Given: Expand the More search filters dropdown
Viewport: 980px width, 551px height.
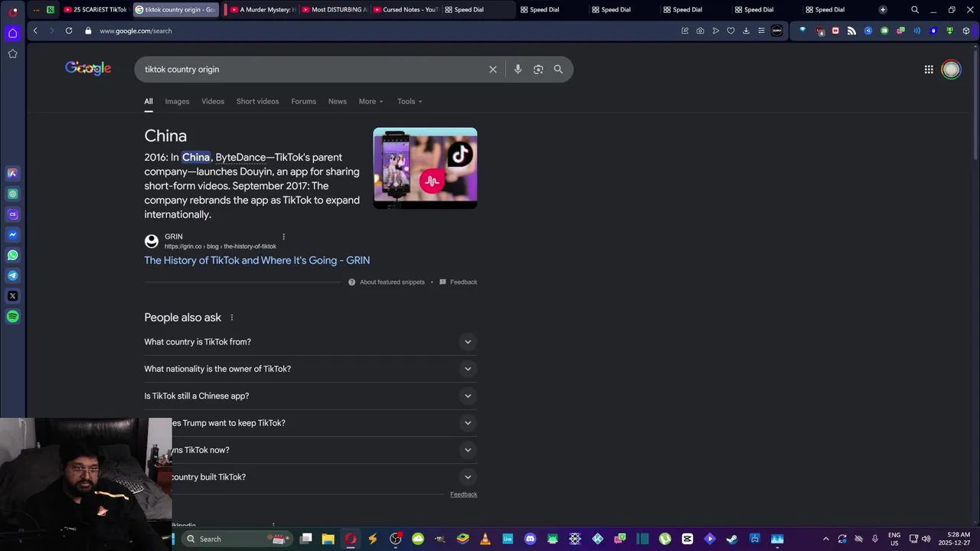Looking at the screenshot, I should tap(371, 101).
